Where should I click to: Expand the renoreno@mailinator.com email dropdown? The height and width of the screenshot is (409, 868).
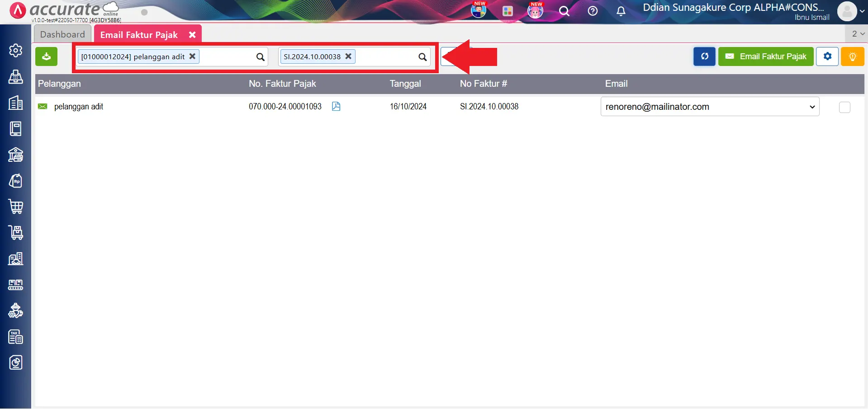click(710, 107)
